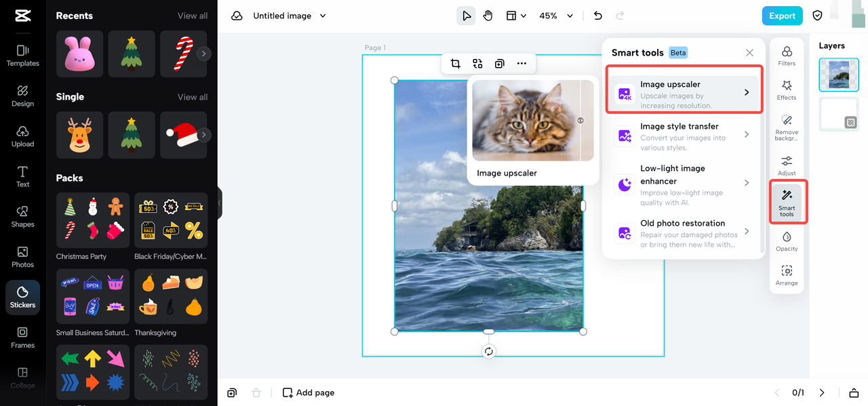868x406 pixels.
Task: Click the shield icon beside Export
Action: pyautogui.click(x=817, y=16)
